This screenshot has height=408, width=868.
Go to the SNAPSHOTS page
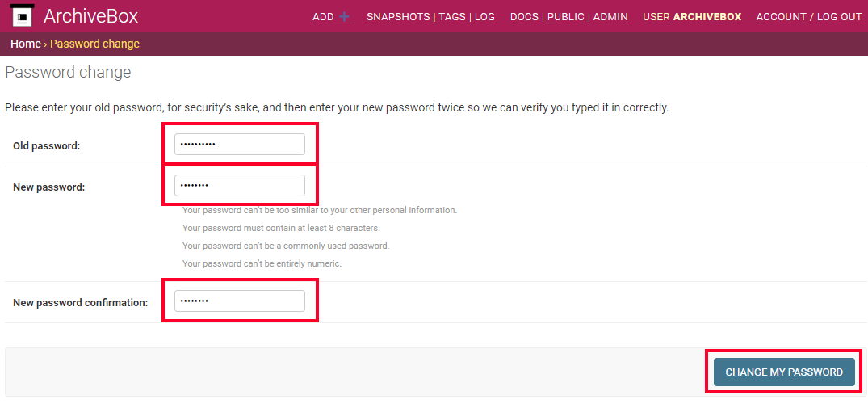tap(398, 17)
